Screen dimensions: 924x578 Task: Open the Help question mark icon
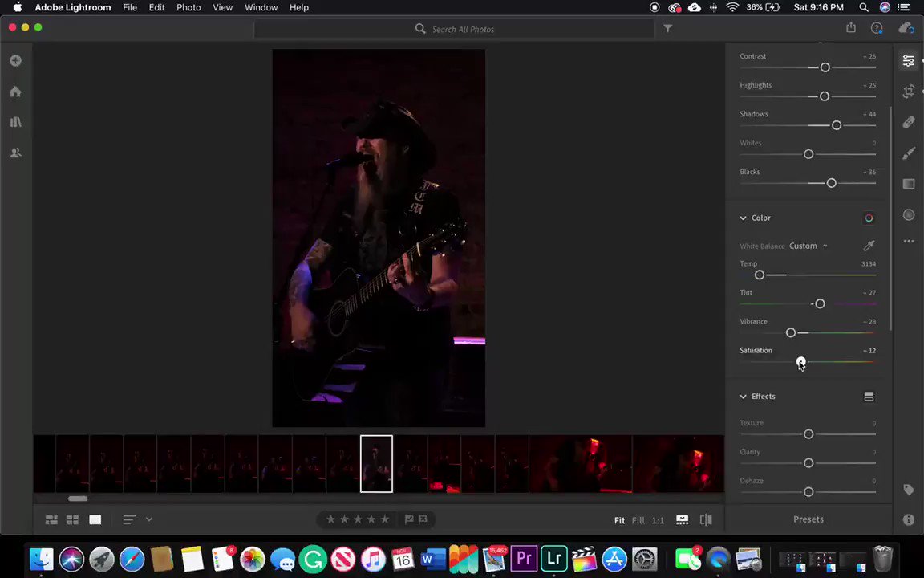click(x=877, y=28)
